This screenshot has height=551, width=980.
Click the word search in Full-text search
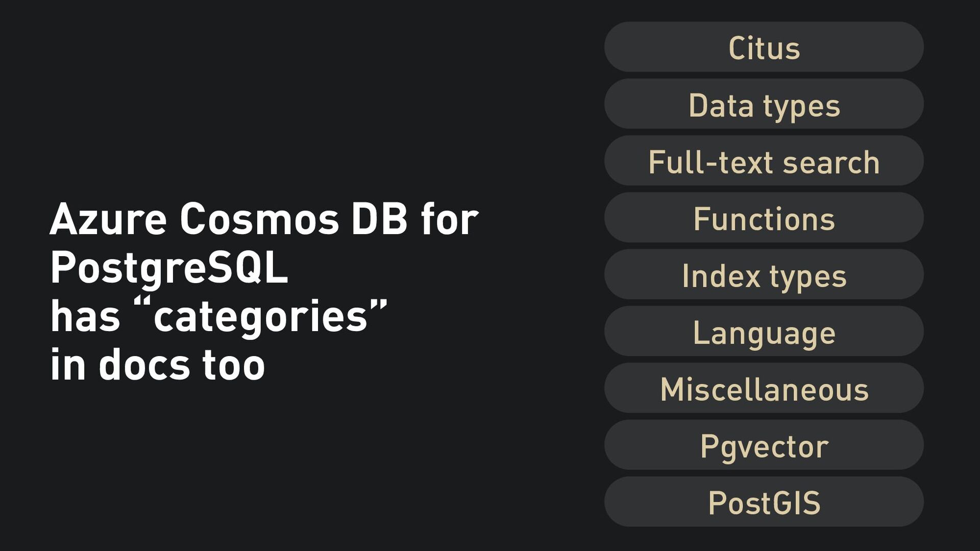click(831, 162)
